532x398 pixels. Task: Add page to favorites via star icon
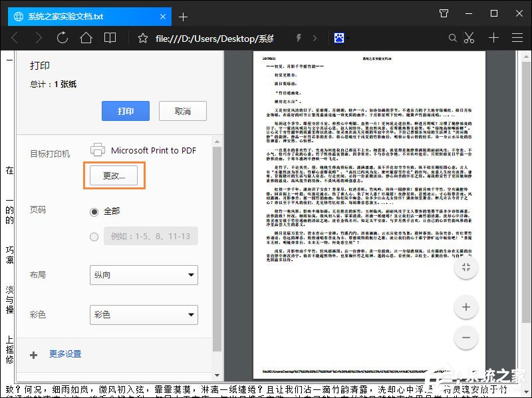(x=143, y=38)
